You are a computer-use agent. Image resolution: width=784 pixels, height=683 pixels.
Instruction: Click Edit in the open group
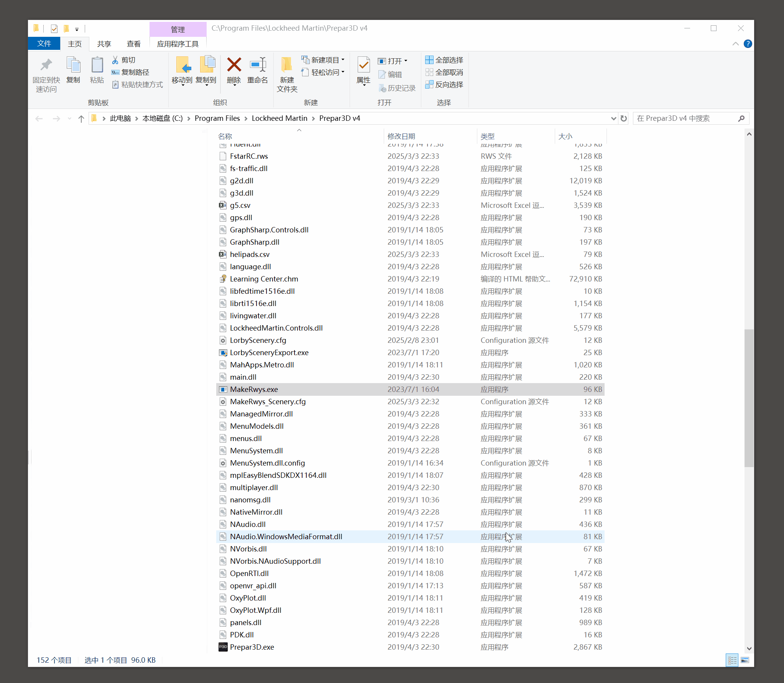coord(390,74)
